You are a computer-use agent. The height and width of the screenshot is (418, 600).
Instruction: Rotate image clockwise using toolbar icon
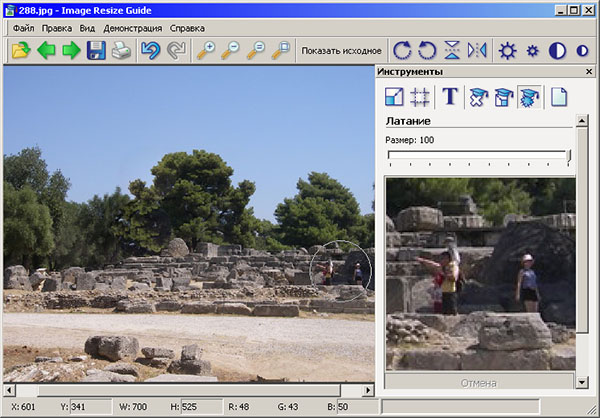click(402, 50)
